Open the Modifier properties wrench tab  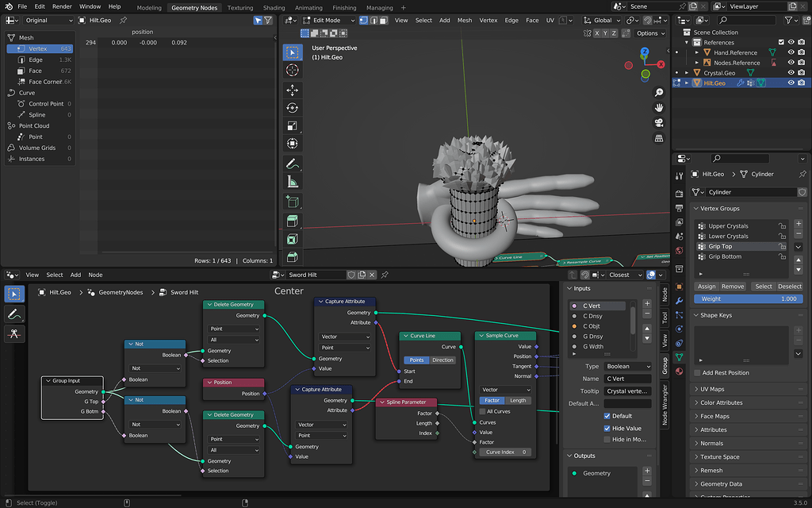680,301
